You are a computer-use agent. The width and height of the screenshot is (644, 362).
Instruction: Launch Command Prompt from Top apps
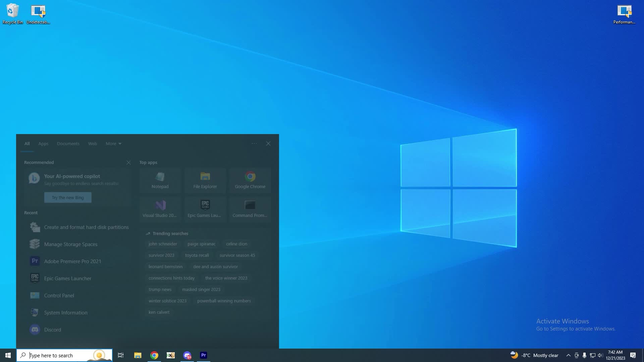click(x=250, y=209)
